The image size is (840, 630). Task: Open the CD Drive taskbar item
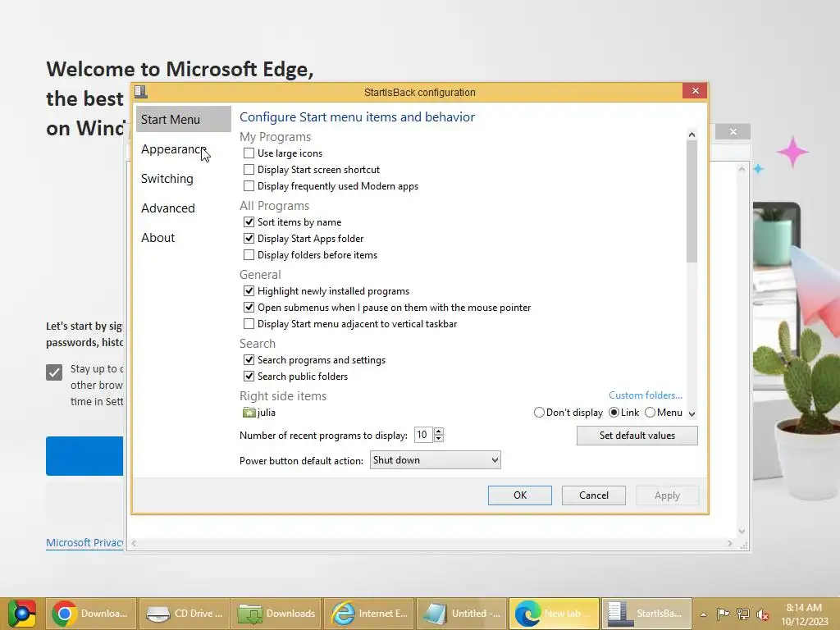[x=185, y=614]
